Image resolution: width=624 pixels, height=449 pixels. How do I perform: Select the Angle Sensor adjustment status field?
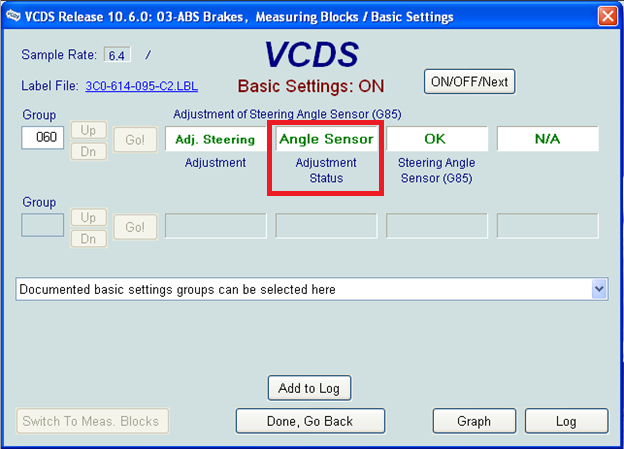tap(326, 139)
